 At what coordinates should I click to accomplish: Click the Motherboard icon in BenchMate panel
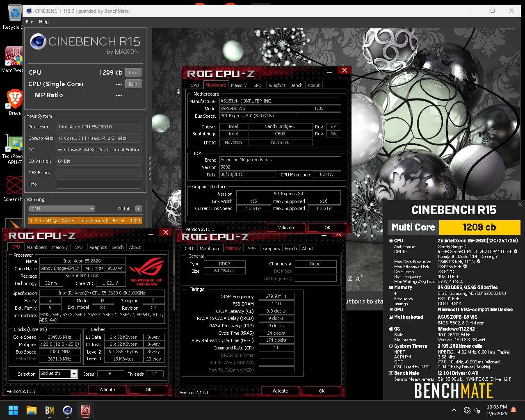click(391, 317)
